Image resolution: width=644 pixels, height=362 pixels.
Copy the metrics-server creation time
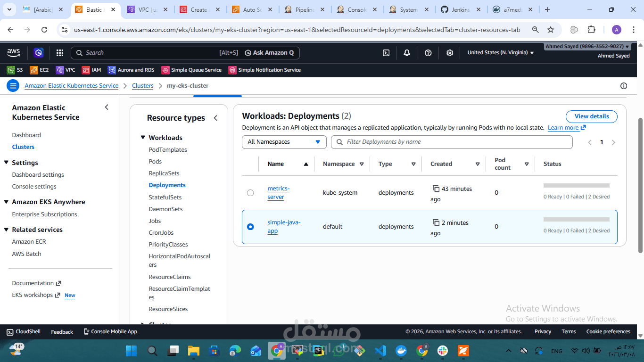436,189
